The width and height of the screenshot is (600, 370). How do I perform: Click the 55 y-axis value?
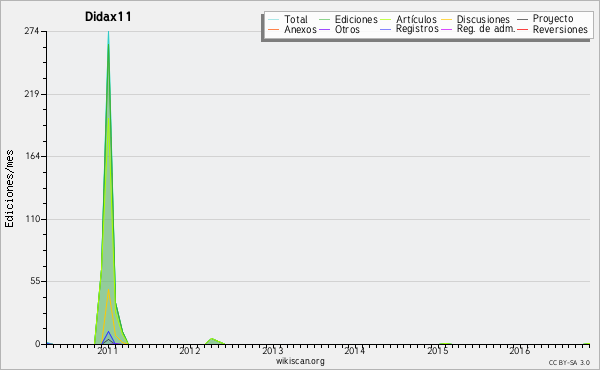(x=34, y=281)
